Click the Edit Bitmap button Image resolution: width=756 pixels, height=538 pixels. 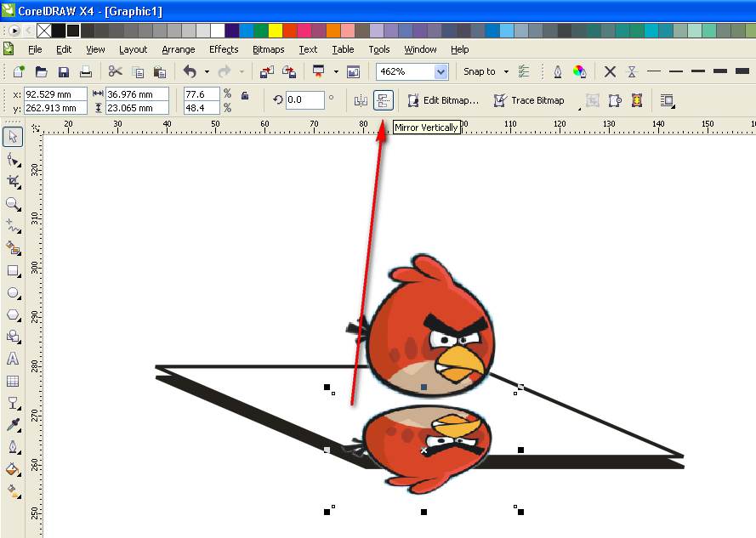pos(443,100)
